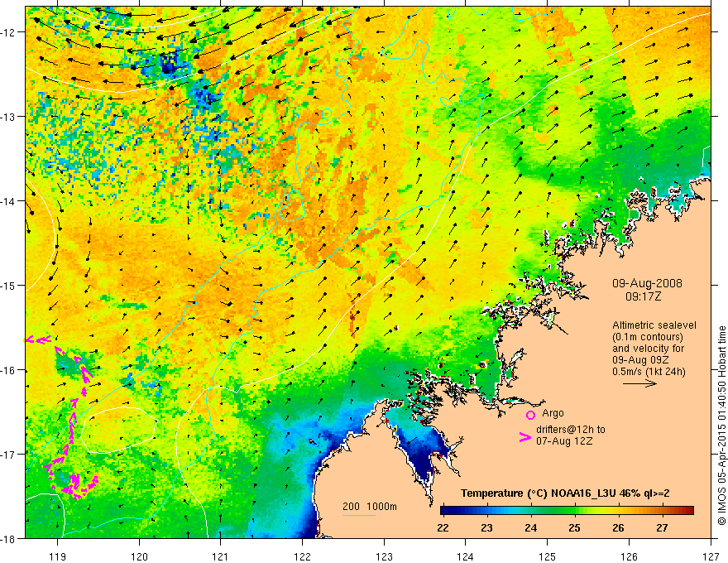Screen dimensions: 728x563
Task: Click the '122' longitude axis label
Action: coord(302,556)
